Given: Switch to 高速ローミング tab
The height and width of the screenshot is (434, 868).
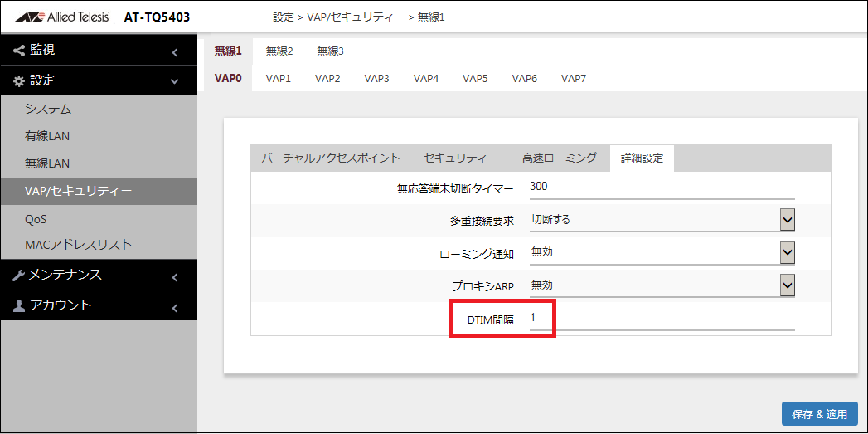Looking at the screenshot, I should click(559, 158).
